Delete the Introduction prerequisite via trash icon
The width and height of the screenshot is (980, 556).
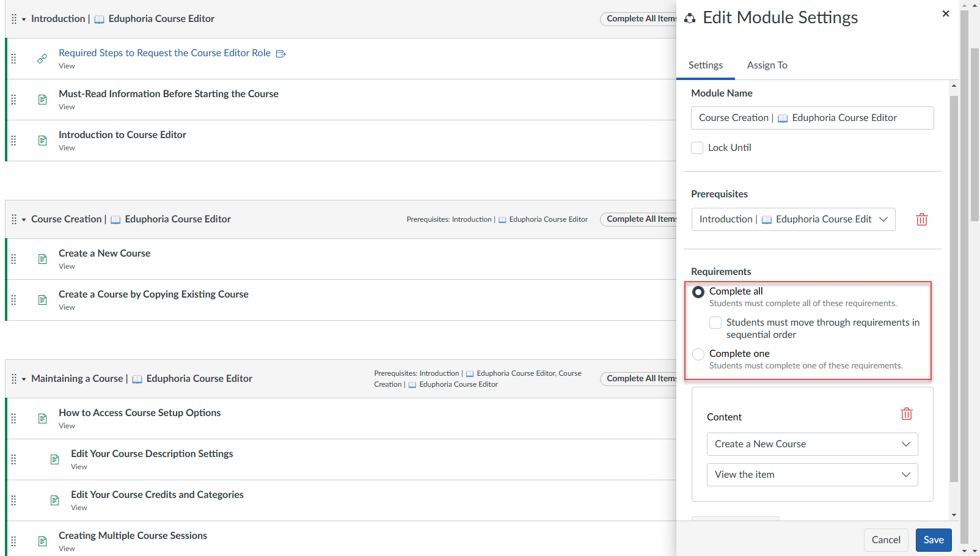pos(922,219)
